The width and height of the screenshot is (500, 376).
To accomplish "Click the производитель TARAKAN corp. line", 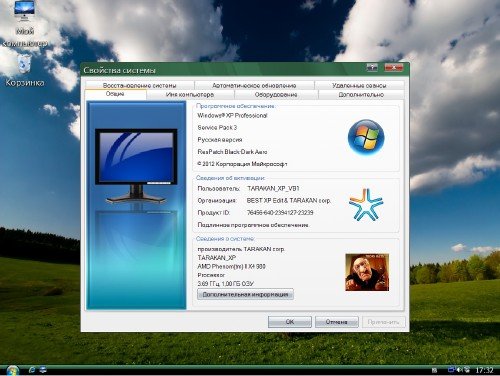I will [241, 249].
